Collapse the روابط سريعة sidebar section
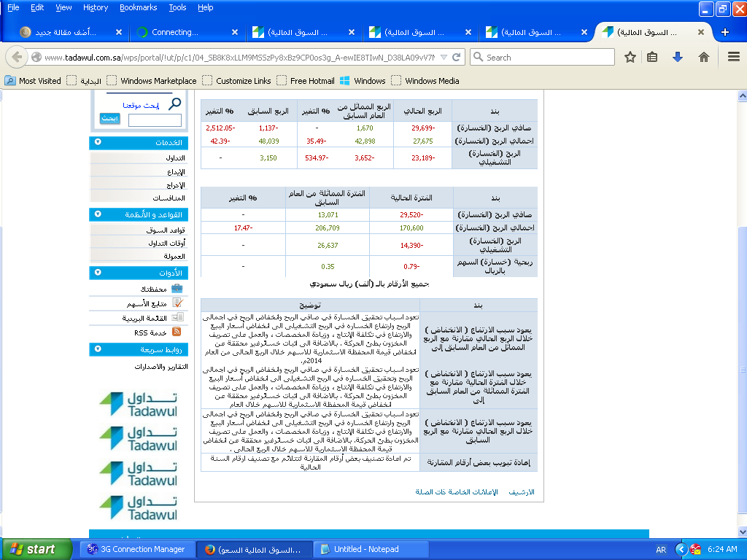The width and height of the screenshot is (747, 560). 98,349
